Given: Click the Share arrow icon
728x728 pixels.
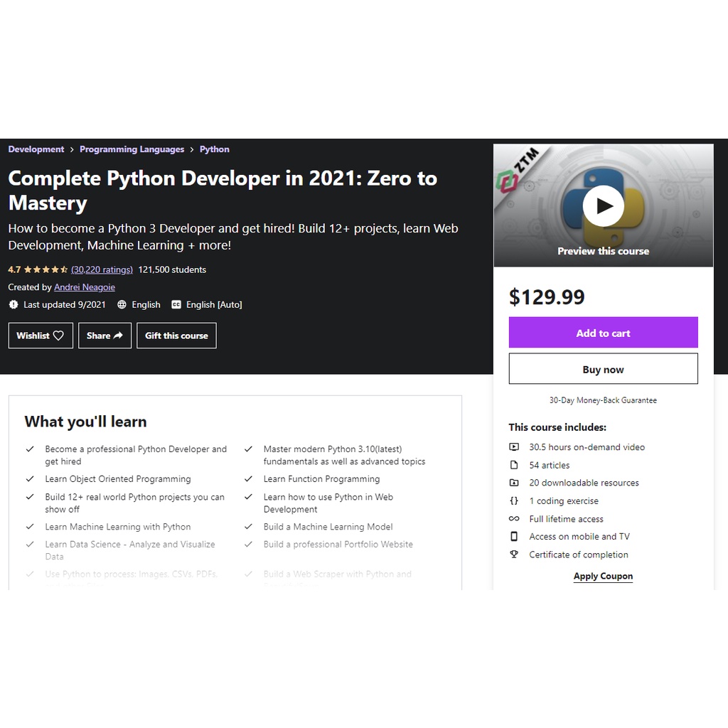Looking at the screenshot, I should coord(118,336).
